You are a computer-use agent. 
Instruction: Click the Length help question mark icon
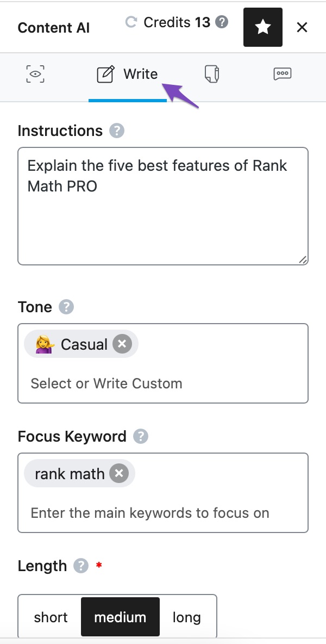[79, 566]
